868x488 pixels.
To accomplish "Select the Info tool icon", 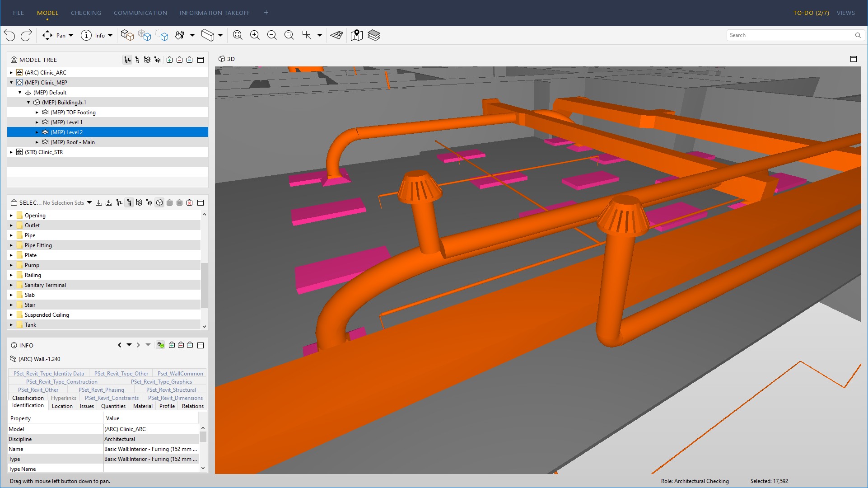I will click(x=86, y=35).
